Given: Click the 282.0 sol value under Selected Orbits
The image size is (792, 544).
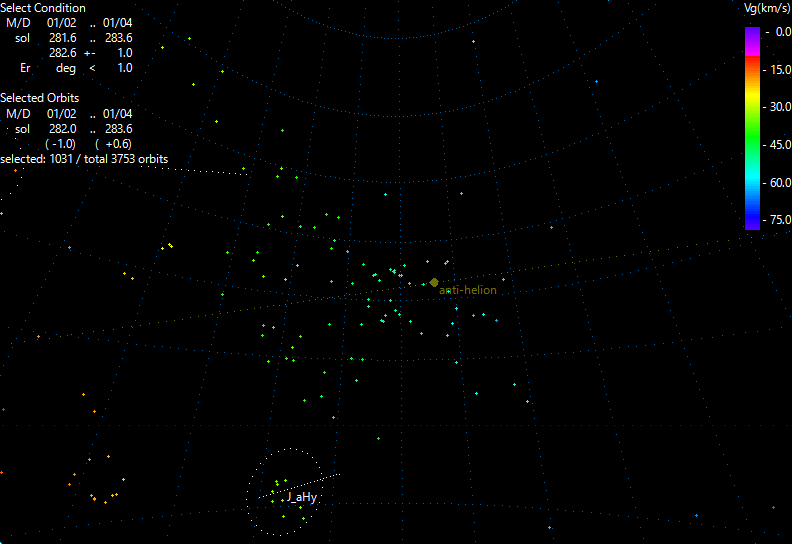Looking at the screenshot, I should 63,129.
